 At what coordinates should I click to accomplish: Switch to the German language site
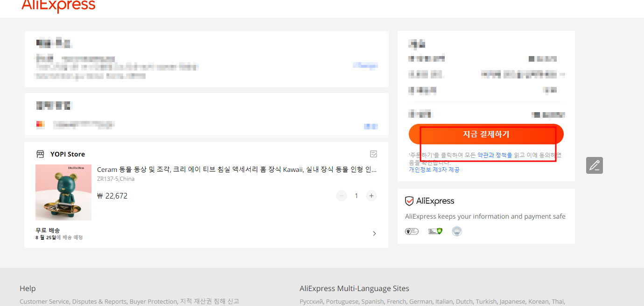tap(421, 302)
